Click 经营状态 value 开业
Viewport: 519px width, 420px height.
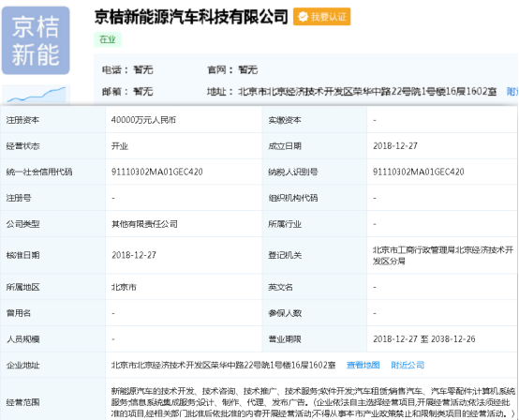[120, 146]
